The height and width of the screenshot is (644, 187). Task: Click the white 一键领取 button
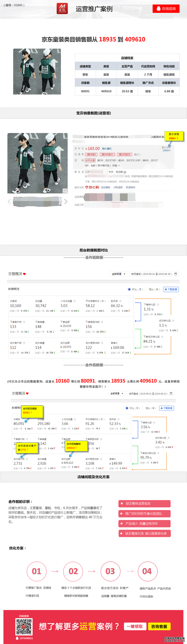135,626
